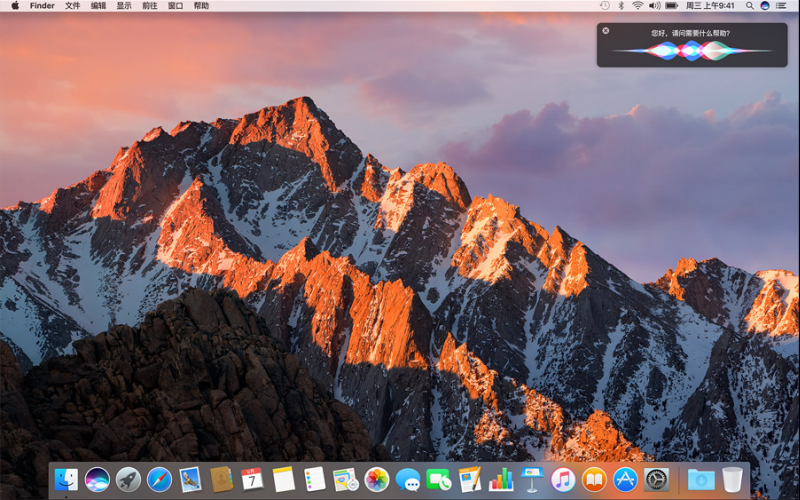This screenshot has width=800, height=500.
Task: Click the Siri waveform to speak
Action: [x=691, y=50]
